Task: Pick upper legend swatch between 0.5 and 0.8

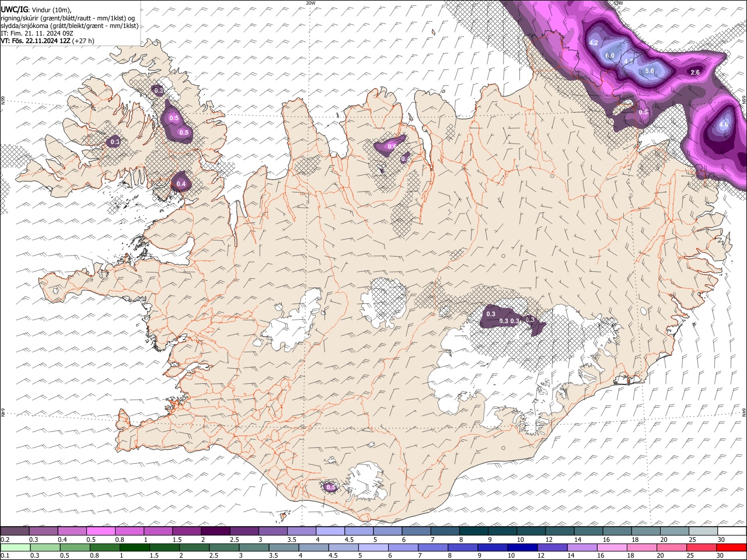Action: pos(101,531)
